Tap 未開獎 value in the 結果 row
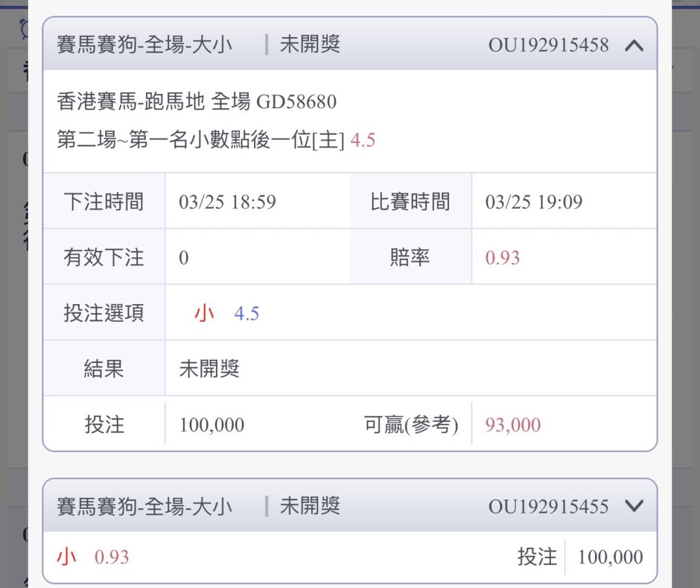This screenshot has width=700, height=588. click(x=209, y=370)
